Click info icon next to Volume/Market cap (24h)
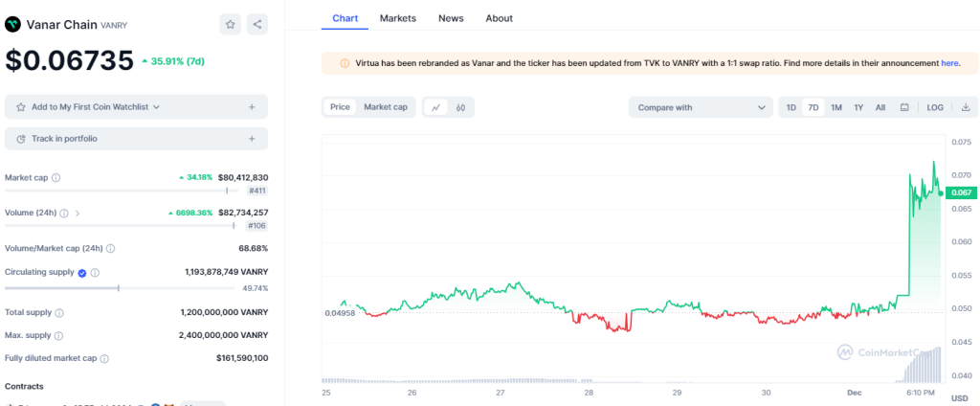Screen dimensions: 980x406 coord(111,248)
